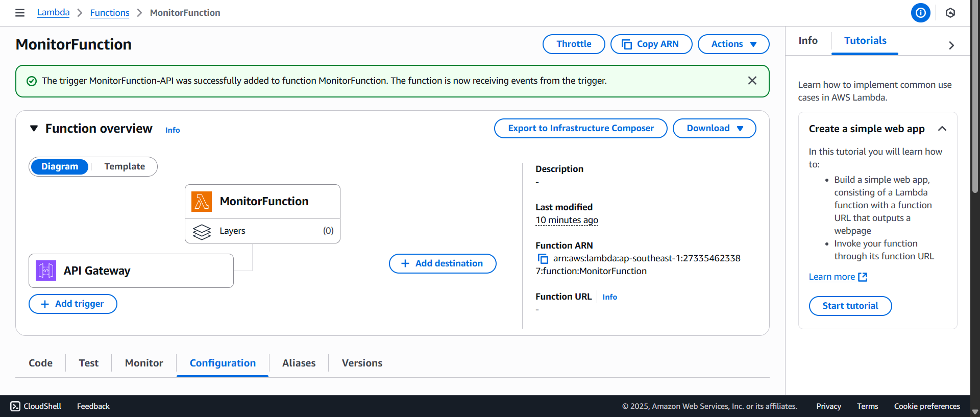Click the copy icon beside Function ARN

543,259
